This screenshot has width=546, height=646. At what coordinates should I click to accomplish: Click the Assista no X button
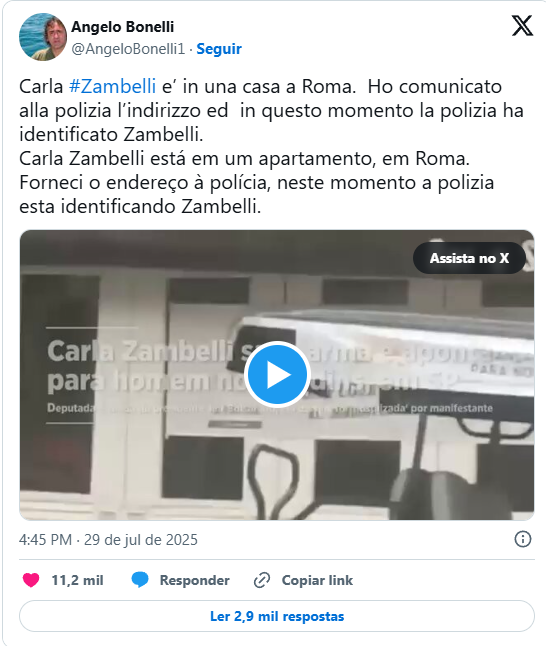(x=469, y=258)
